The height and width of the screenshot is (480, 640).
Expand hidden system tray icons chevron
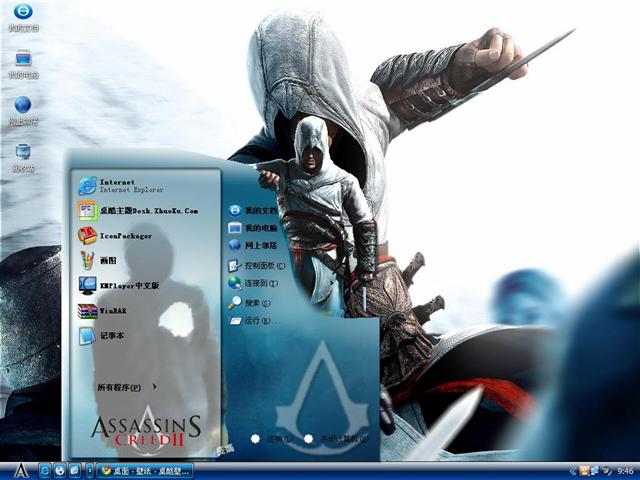(573, 471)
